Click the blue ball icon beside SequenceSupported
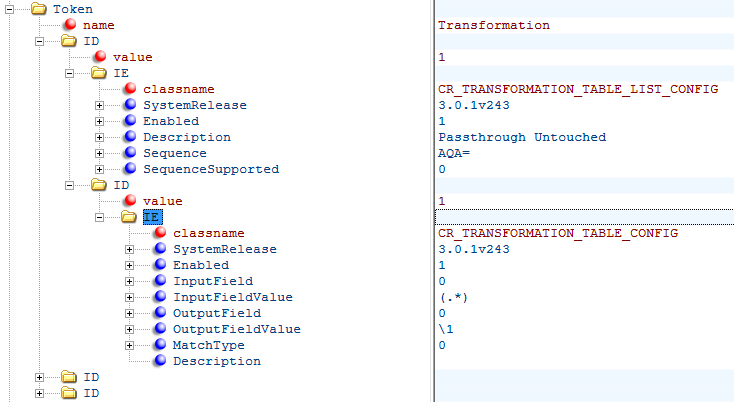This screenshot has height=402, width=734. tap(131, 168)
